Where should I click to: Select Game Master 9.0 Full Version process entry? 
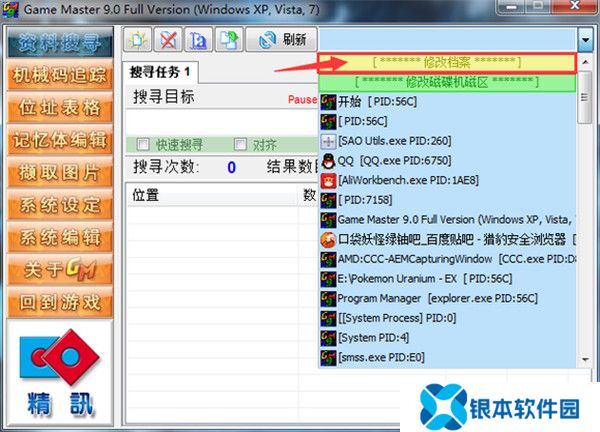click(448, 220)
